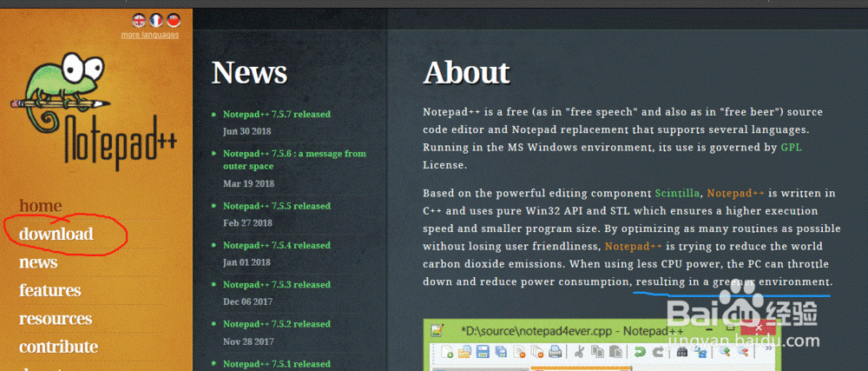This screenshot has height=371, width=868.
Task: Switch language using the French flag icon
Action: [156, 20]
